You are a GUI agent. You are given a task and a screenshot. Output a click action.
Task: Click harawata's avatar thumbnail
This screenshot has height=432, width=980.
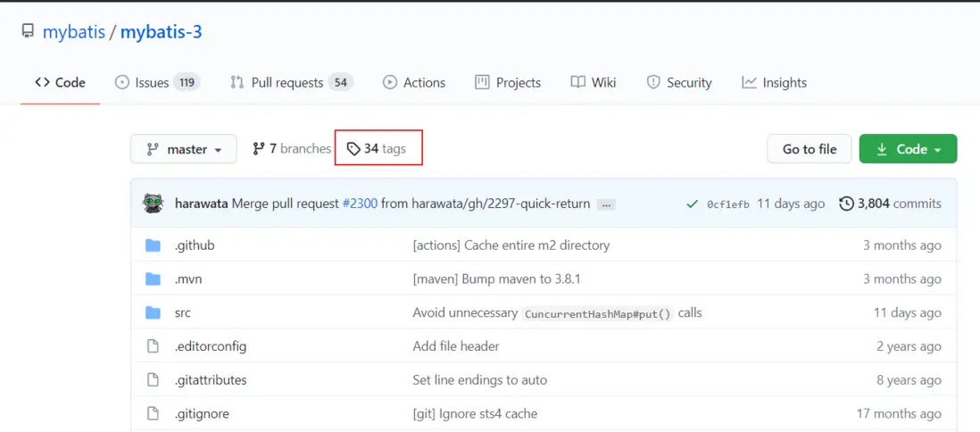pos(153,204)
